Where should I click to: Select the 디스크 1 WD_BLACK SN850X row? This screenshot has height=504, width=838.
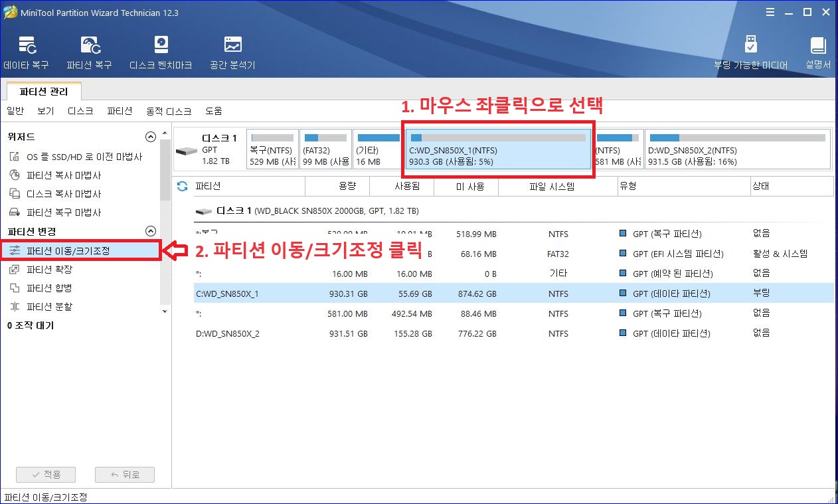[514, 211]
